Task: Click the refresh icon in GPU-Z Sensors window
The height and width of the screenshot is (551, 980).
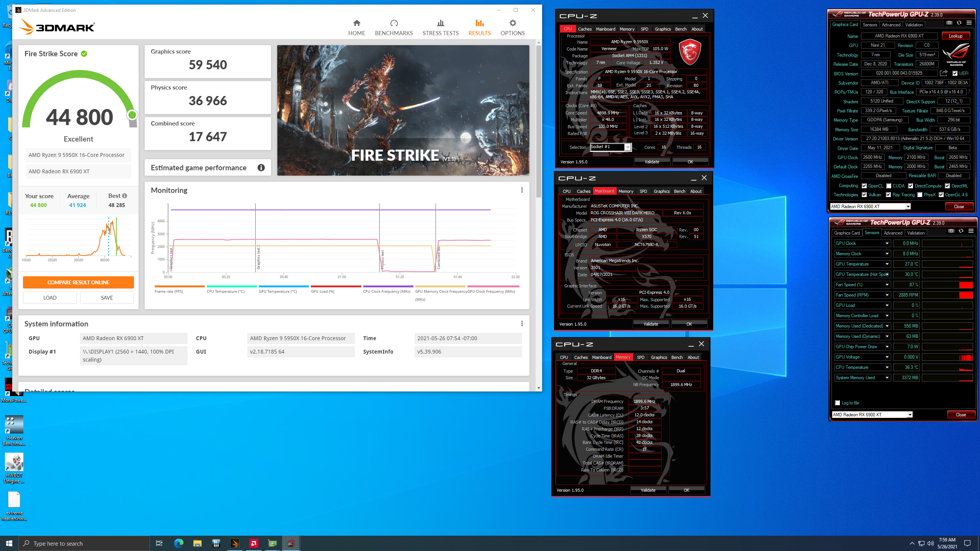Action: 961,231
